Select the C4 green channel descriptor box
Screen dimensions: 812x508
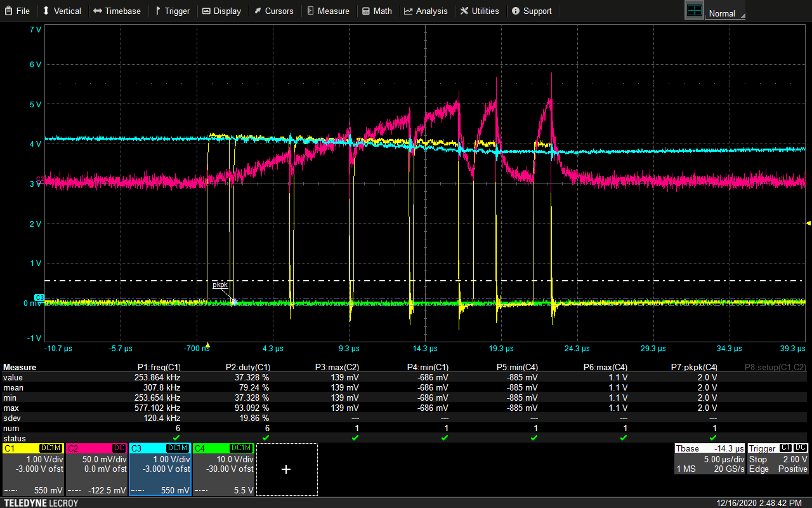223,469
